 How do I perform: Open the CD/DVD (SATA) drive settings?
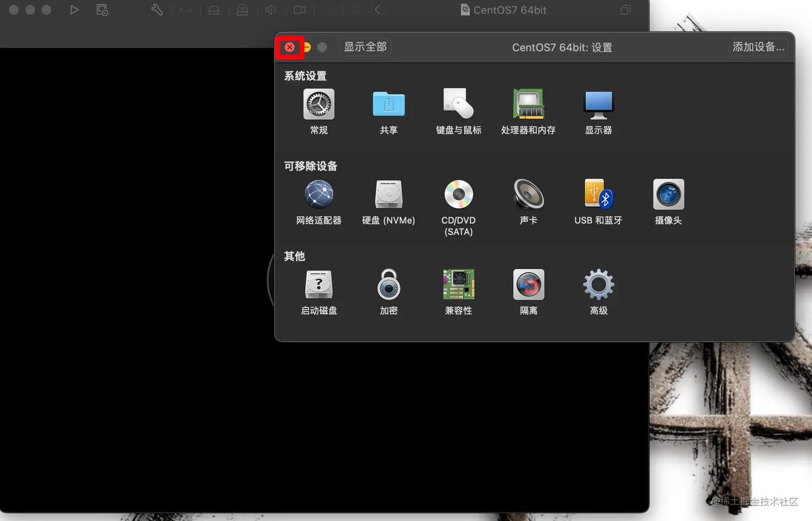pos(459,194)
